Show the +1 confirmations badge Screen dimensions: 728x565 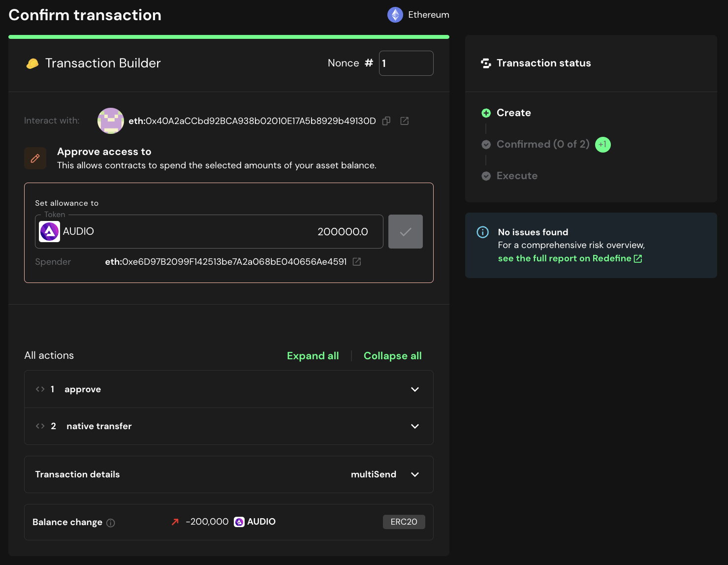602,144
